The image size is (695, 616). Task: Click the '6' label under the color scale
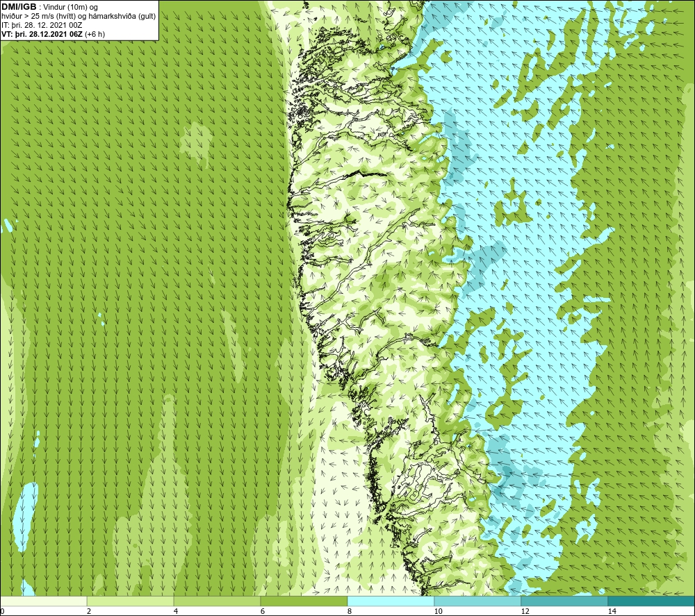click(x=263, y=612)
